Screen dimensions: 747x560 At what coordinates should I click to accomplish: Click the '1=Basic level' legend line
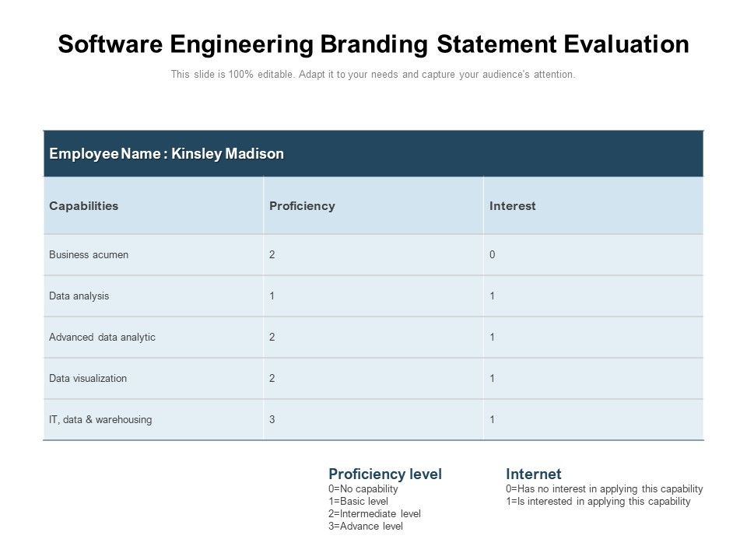click(358, 502)
